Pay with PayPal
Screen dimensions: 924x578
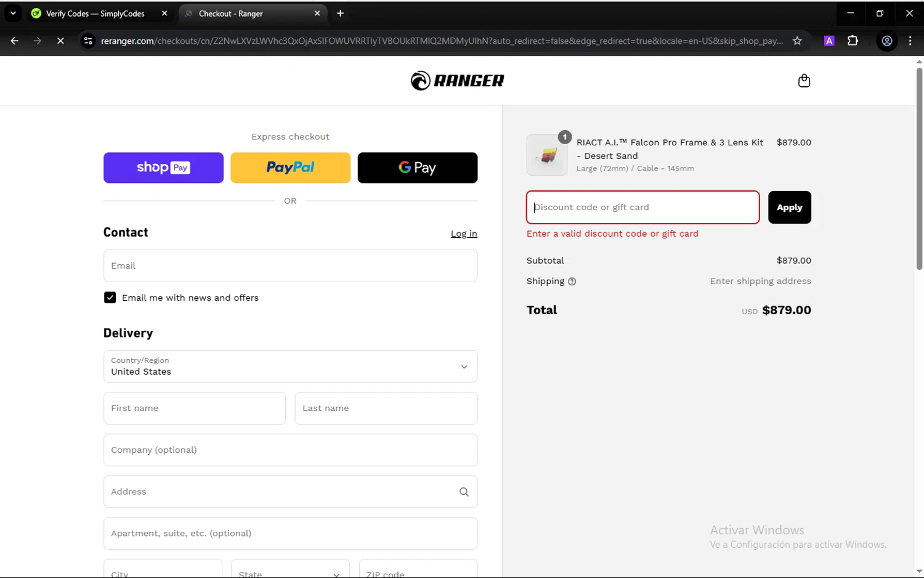pyautogui.click(x=290, y=168)
